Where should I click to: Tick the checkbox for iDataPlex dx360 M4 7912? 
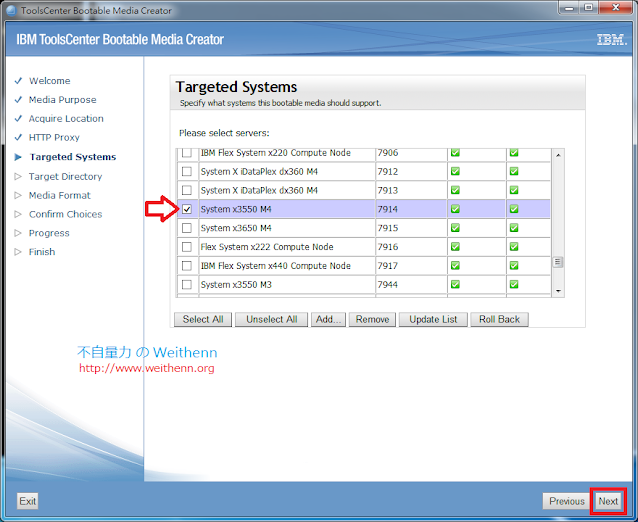tap(187, 171)
